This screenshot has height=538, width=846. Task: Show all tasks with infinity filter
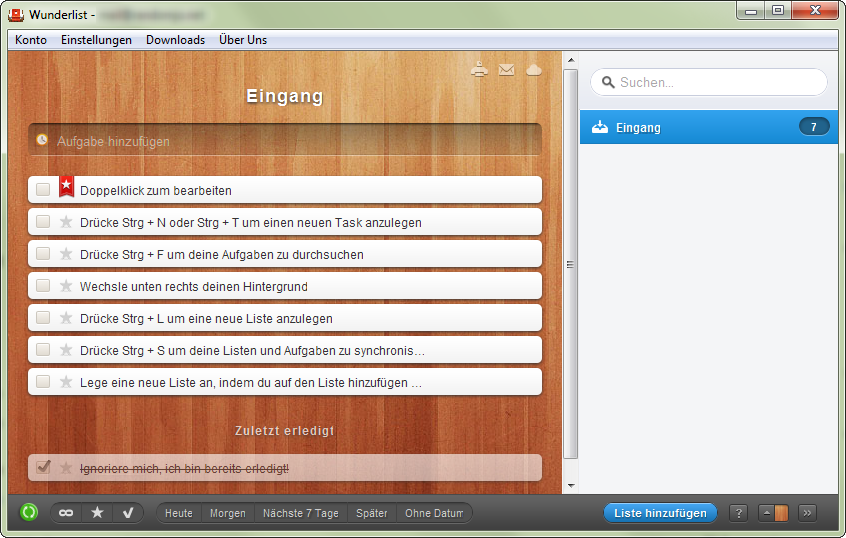click(x=66, y=513)
